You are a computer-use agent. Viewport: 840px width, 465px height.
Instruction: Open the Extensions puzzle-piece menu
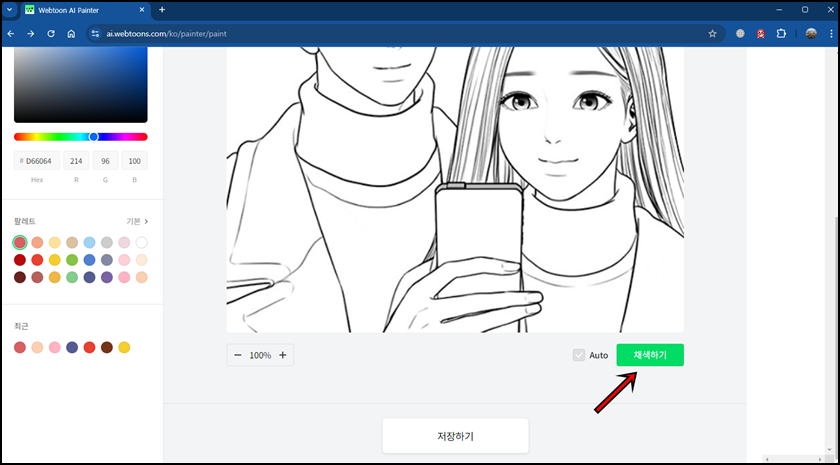pyautogui.click(x=781, y=34)
